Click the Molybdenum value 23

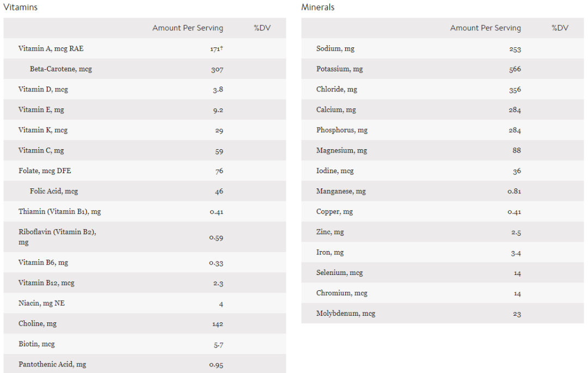517,314
